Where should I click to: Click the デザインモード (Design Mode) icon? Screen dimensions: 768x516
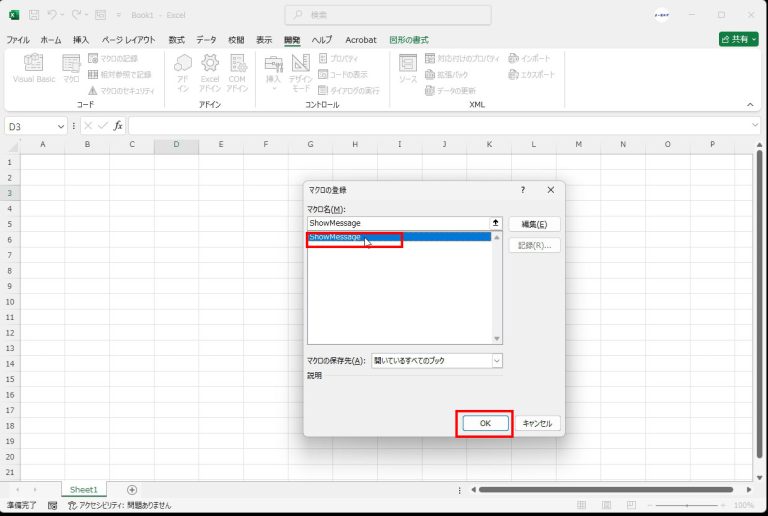(x=300, y=70)
